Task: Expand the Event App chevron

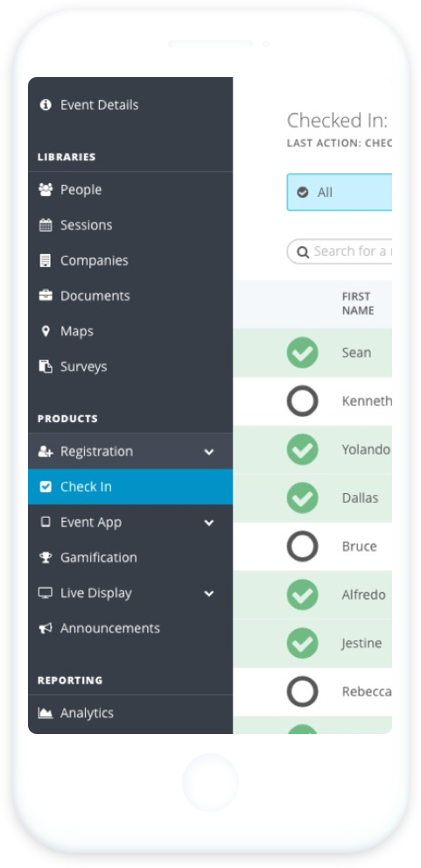Action: (x=209, y=523)
